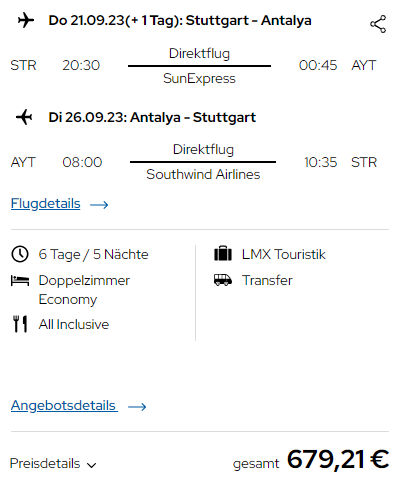The height and width of the screenshot is (489, 394).
Task: Click the Preisdetails chevron arrow
Action: coord(91,465)
